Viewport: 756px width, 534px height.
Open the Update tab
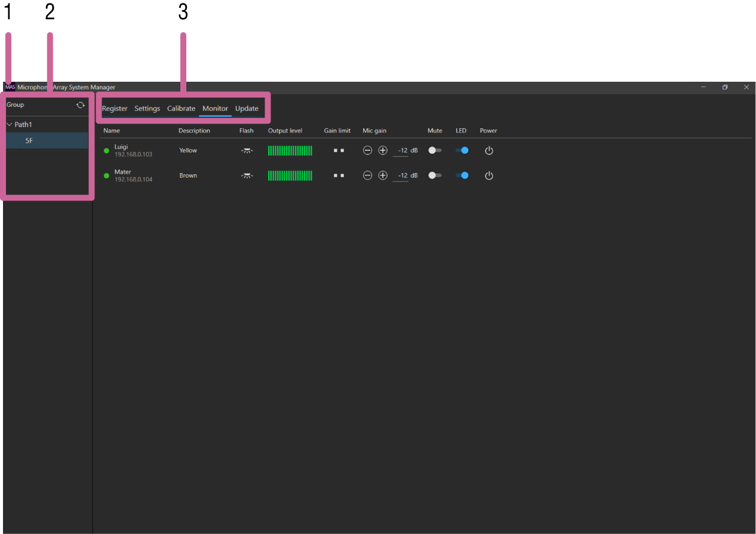tap(247, 109)
